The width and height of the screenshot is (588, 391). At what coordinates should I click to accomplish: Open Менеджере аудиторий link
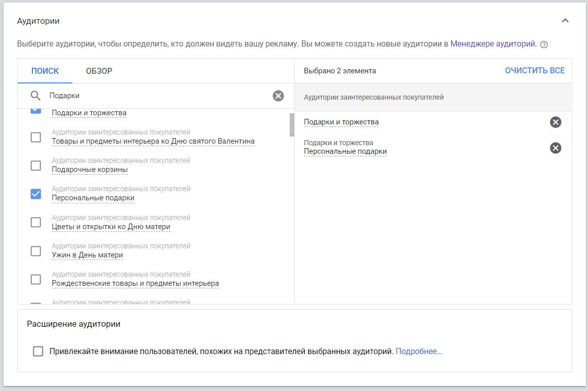(493, 44)
